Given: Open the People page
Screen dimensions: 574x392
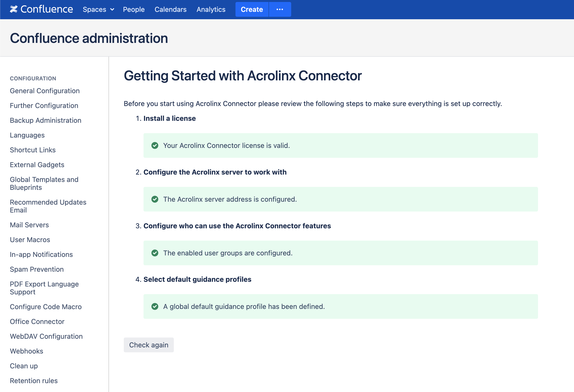Looking at the screenshot, I should click(x=134, y=9).
